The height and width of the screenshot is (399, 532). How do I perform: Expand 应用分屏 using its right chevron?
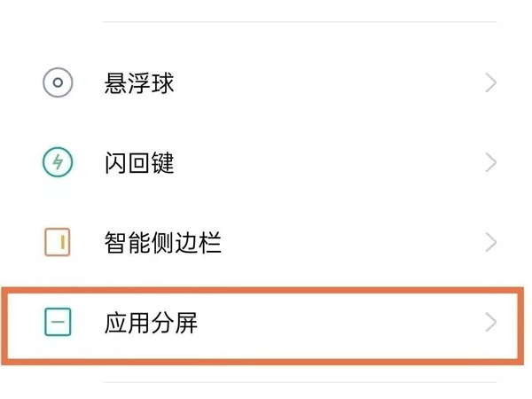point(491,323)
